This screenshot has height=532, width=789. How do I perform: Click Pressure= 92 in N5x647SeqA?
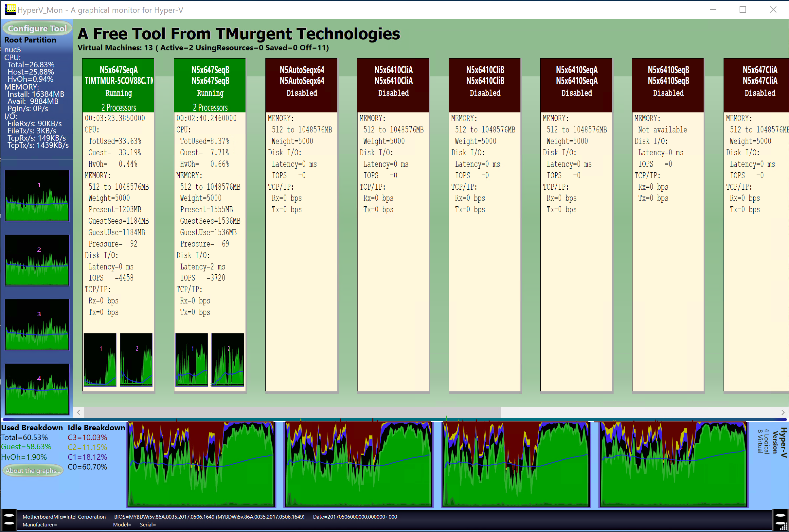(113, 244)
